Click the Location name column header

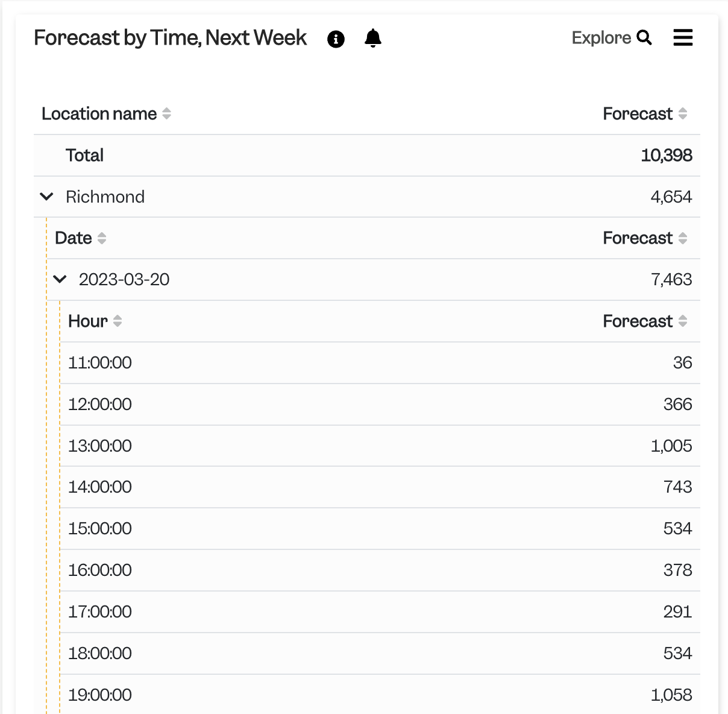pos(99,113)
